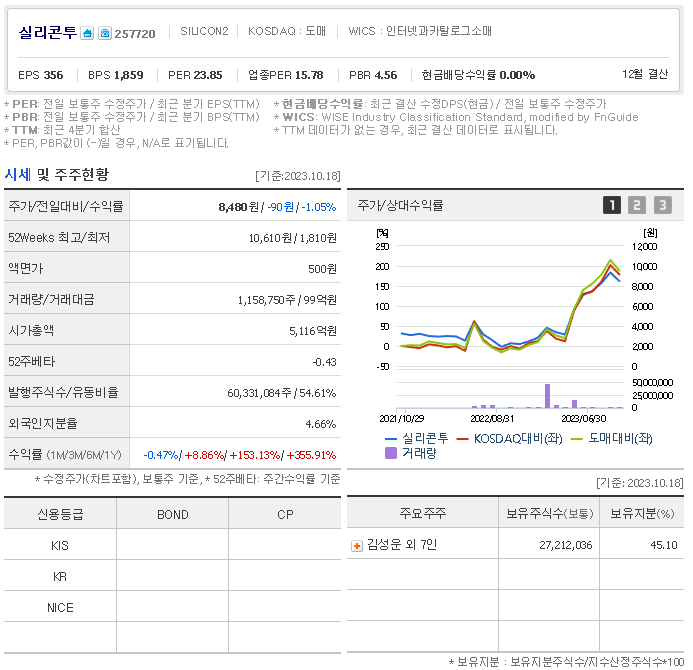This screenshot has height=670, width=693.
Task: Click the 60,331,084주 / 54.61% value
Action: click(x=282, y=393)
